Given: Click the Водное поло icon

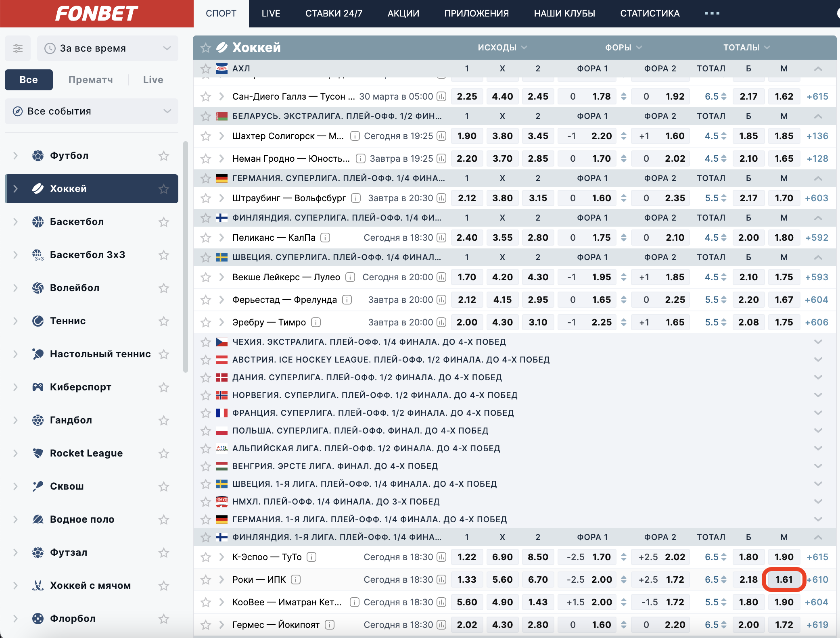Looking at the screenshot, I should 38,519.
